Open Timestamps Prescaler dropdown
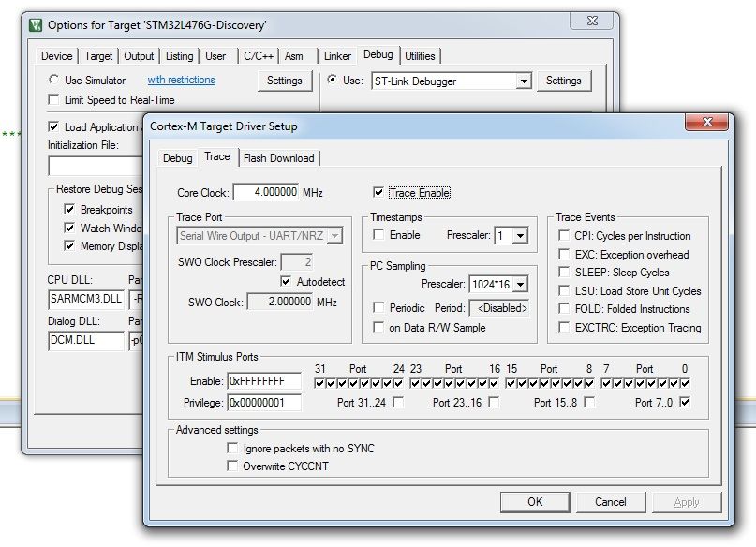Image resolution: width=756 pixels, height=547 pixels. 520,236
